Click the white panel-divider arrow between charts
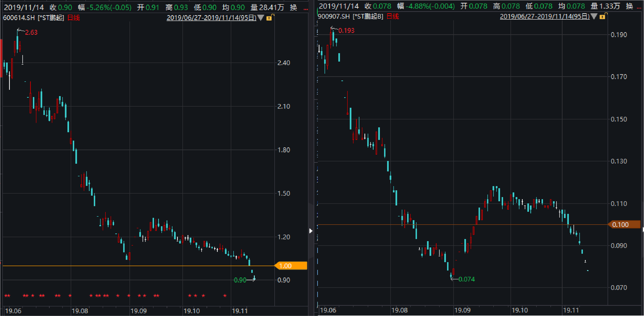 (x=311, y=231)
